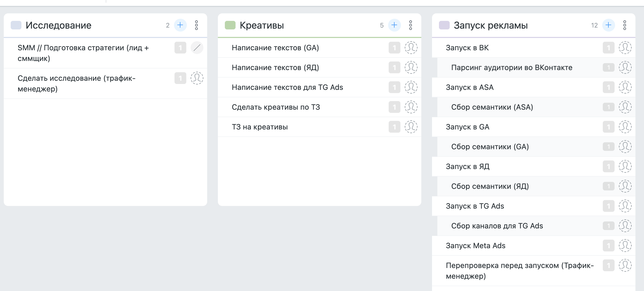This screenshot has width=644, height=291.
Task: Open the three-dot menu of Запуск рекламы column
Action: tap(625, 25)
